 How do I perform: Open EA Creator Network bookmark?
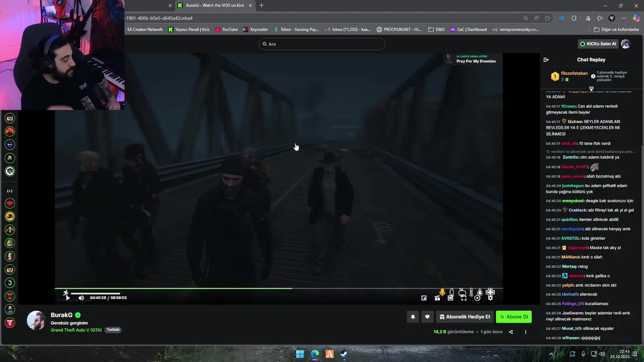(145, 30)
